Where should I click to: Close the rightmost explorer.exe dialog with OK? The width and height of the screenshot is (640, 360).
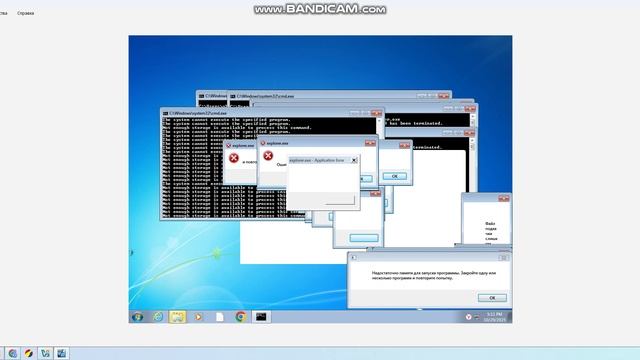tap(404, 145)
